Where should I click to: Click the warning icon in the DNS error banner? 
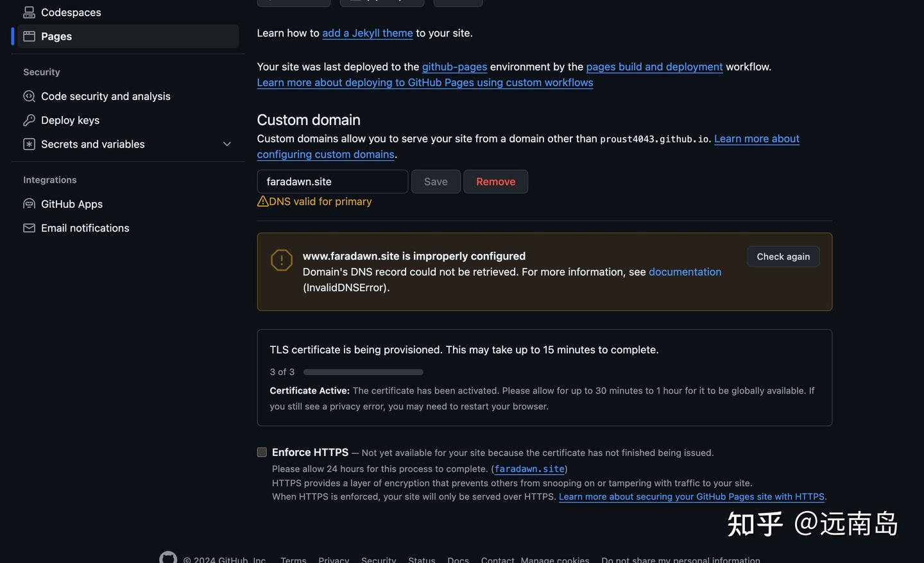(281, 260)
